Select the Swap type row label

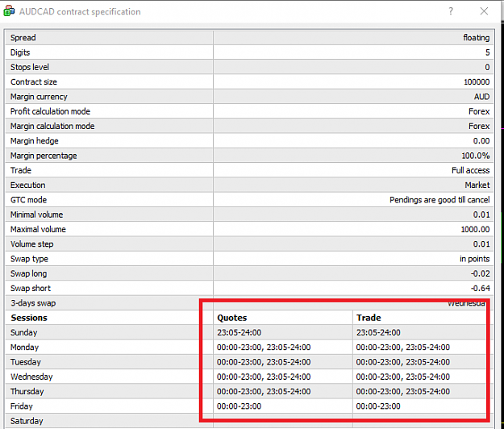click(x=29, y=259)
